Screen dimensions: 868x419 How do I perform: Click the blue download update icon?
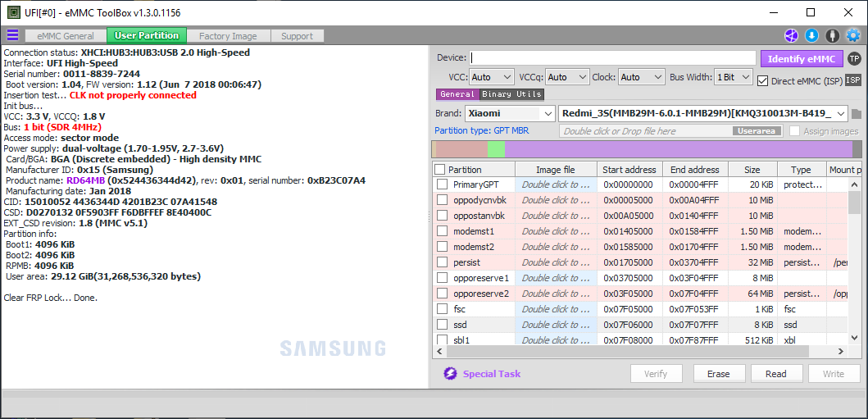tap(811, 36)
